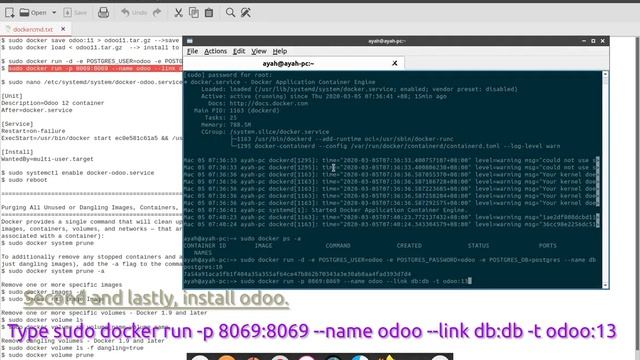Paste from the clipboard using the paste icon
Image resolution: width=640 pixels, height=360 pixels.
tap(209, 13)
